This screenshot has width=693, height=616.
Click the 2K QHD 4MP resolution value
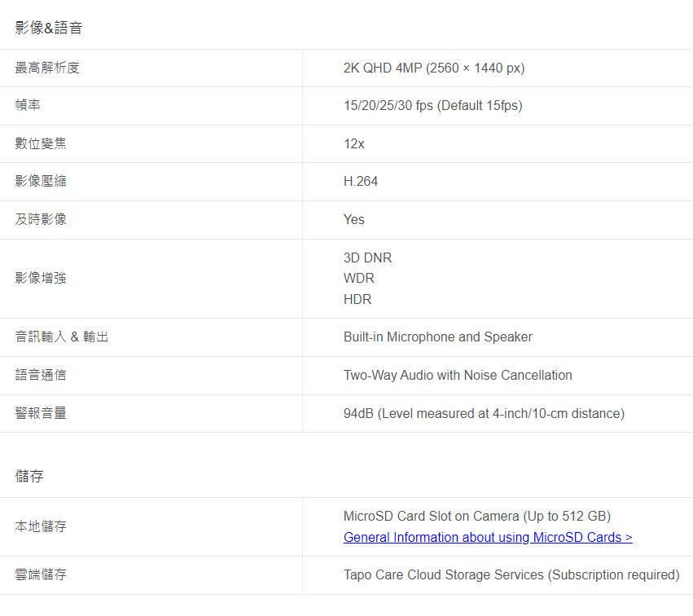pos(433,68)
